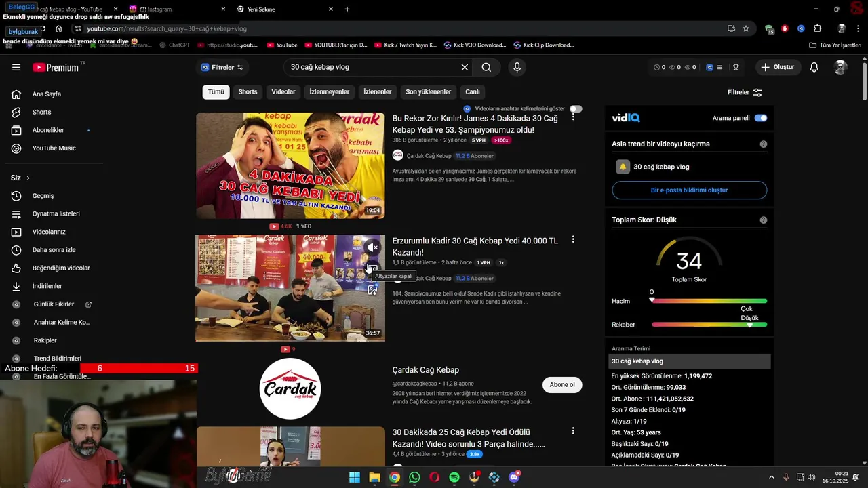The width and height of the screenshot is (868, 488).
Task: Run search with the magnifier button
Action: 486,67
